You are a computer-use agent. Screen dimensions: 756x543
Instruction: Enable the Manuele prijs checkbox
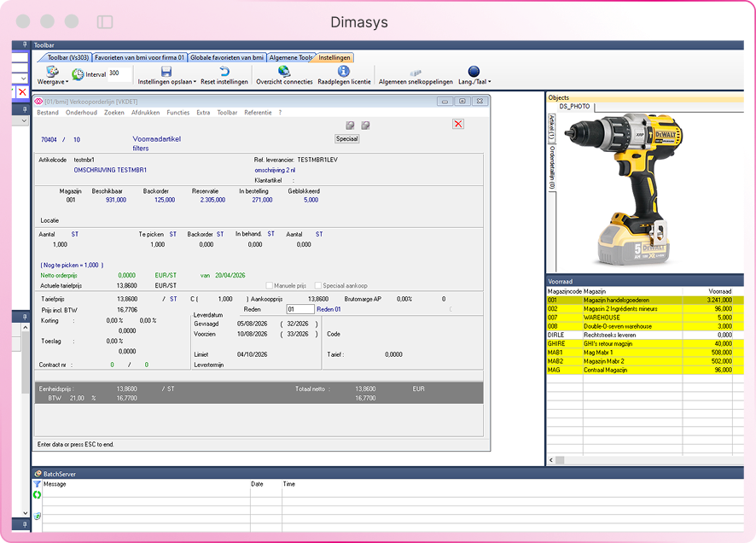click(x=270, y=285)
